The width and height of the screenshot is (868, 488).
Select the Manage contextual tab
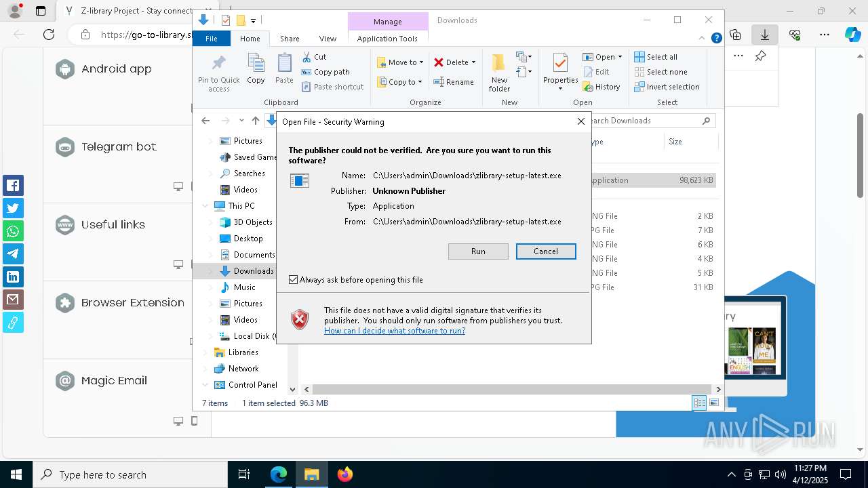[387, 22]
